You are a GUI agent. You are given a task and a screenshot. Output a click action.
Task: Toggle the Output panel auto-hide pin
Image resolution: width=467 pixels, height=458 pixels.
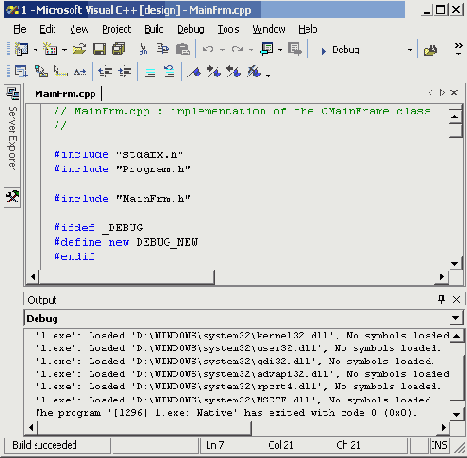coord(442,299)
